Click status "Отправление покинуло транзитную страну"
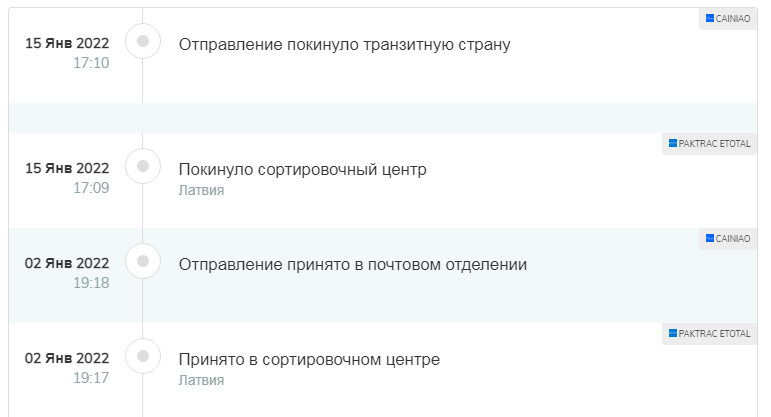 pyautogui.click(x=344, y=44)
